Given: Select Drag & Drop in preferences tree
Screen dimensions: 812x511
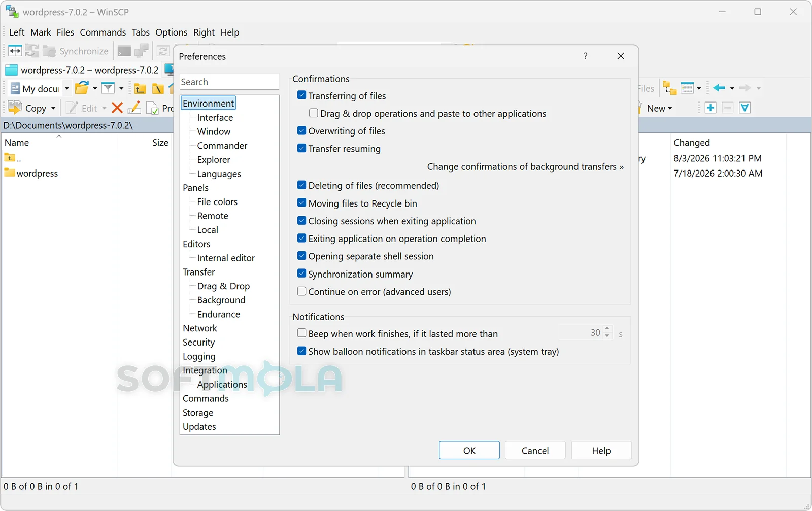Looking at the screenshot, I should [223, 286].
